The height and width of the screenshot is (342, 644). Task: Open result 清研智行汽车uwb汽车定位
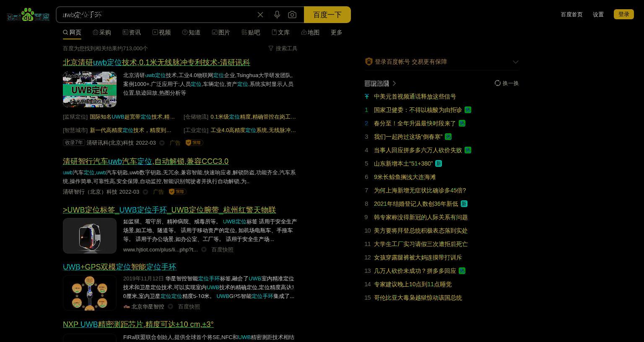pyautogui.click(x=145, y=161)
